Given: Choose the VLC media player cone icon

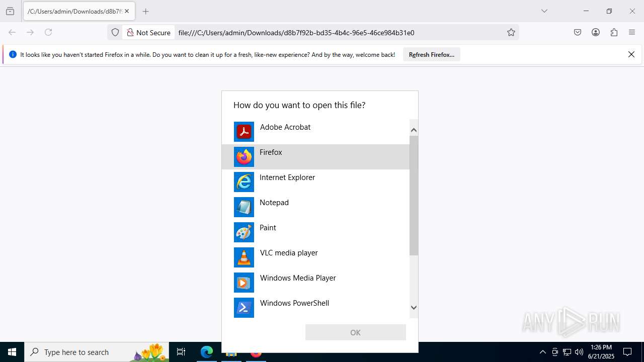Looking at the screenshot, I should tap(244, 257).
